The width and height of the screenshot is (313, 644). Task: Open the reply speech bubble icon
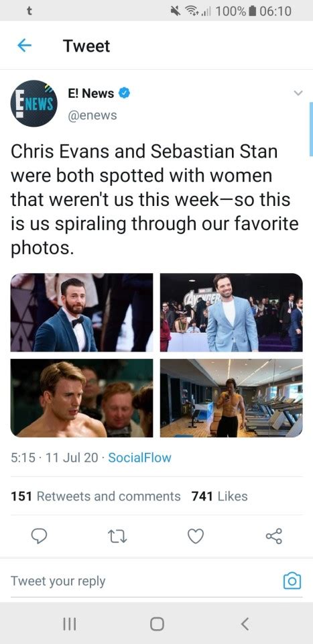click(40, 536)
